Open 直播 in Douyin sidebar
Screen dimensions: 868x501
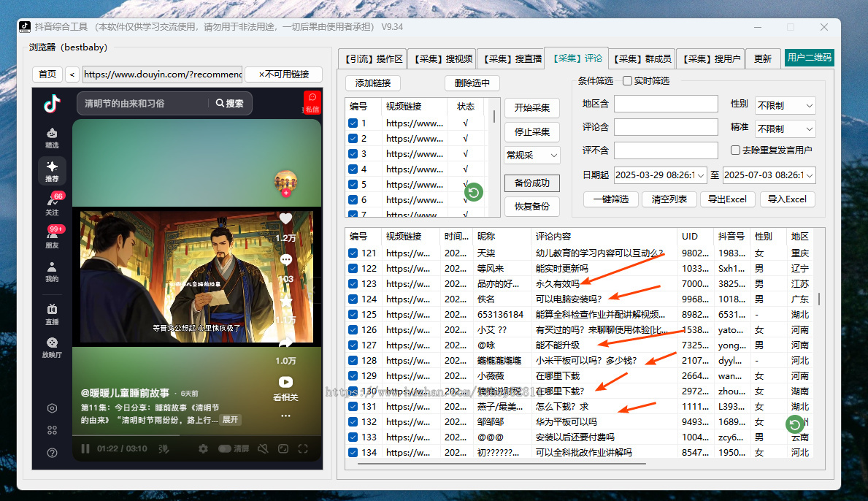coord(52,314)
